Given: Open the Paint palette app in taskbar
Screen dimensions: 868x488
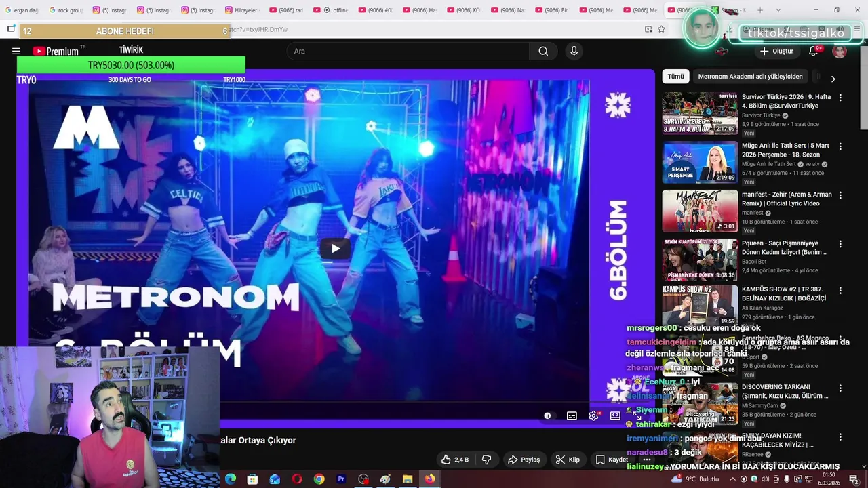Looking at the screenshot, I should click(385, 479).
